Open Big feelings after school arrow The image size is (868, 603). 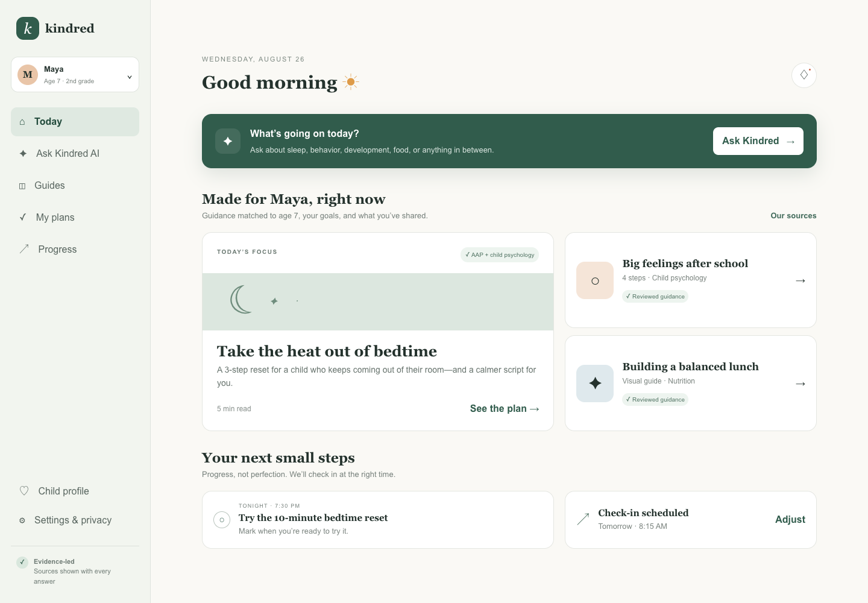tap(800, 280)
